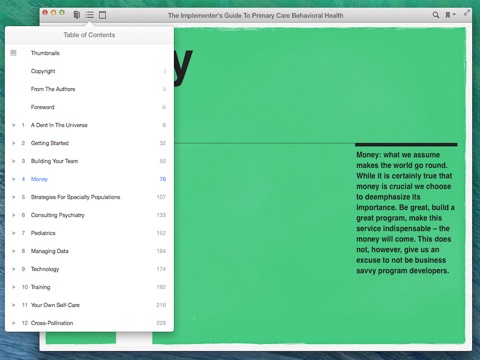Enter full screen with the arrows icon
480x360 pixels.
pyautogui.click(x=467, y=13)
